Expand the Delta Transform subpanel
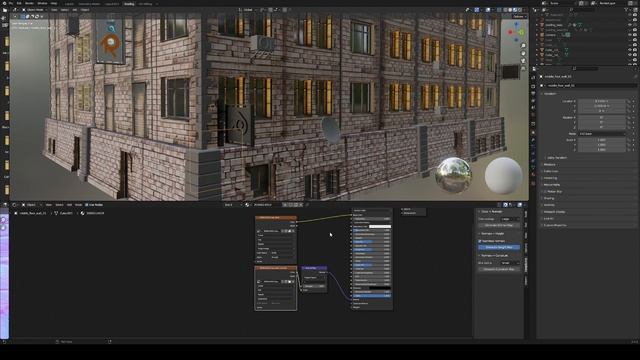The image size is (640, 360). [556, 158]
